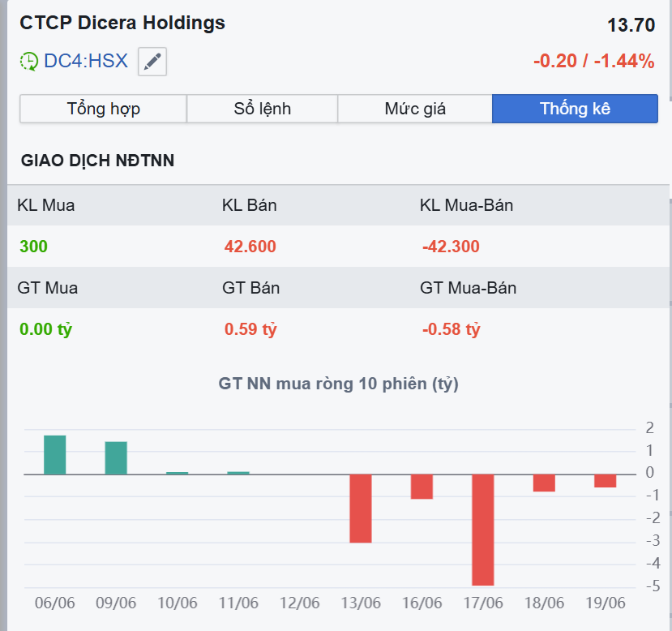This screenshot has height=631, width=672.
Task: Click the CTCP Dicera Holdings title
Action: 122,23
